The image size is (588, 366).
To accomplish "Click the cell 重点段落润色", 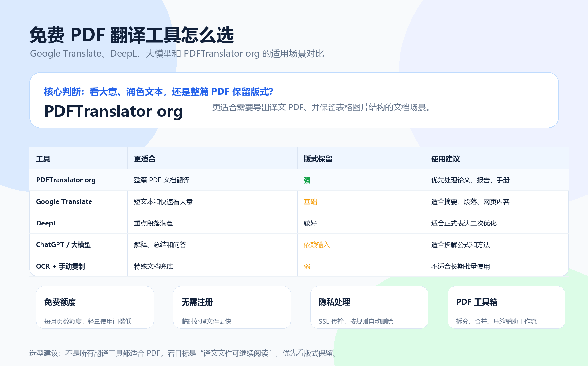I will (154, 223).
